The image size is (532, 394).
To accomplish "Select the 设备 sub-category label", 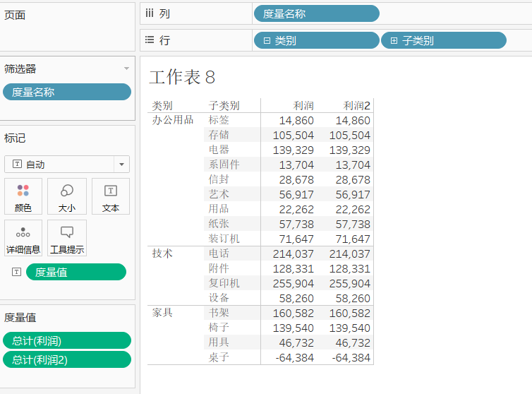I will coord(219,298).
